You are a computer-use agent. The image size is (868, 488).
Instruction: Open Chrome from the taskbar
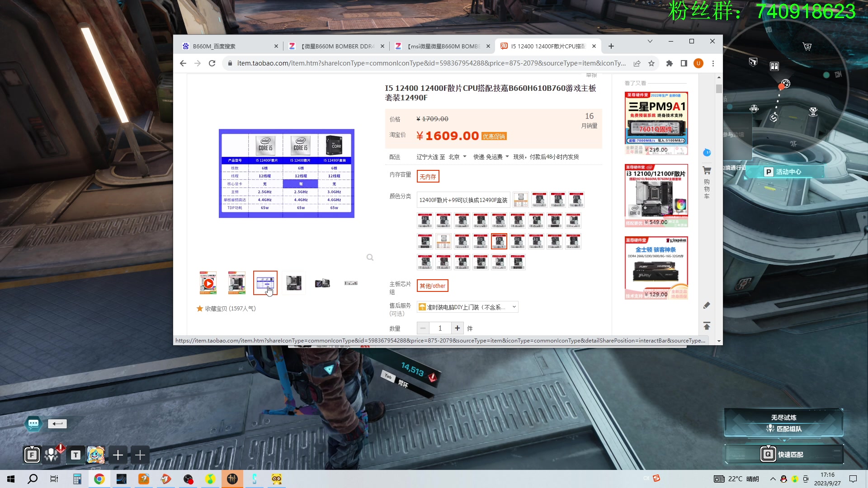coord(99,479)
